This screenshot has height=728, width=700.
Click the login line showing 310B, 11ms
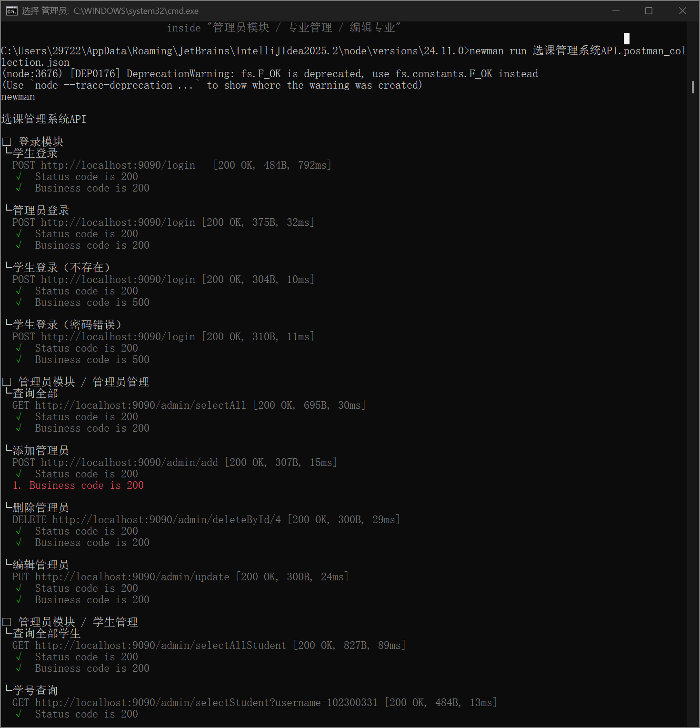coord(163,337)
